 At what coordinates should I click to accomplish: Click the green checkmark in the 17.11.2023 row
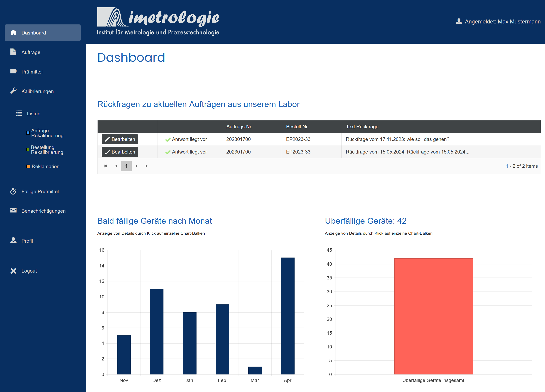coord(168,139)
